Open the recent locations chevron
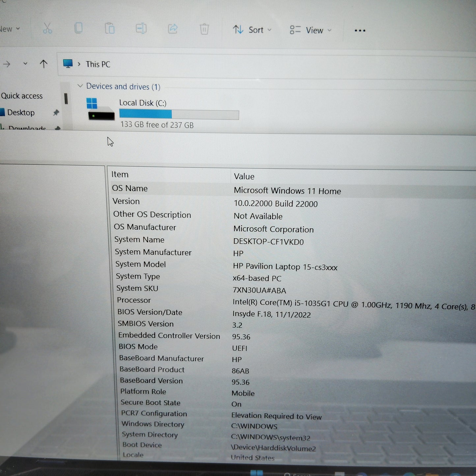476x476 pixels. (25, 64)
